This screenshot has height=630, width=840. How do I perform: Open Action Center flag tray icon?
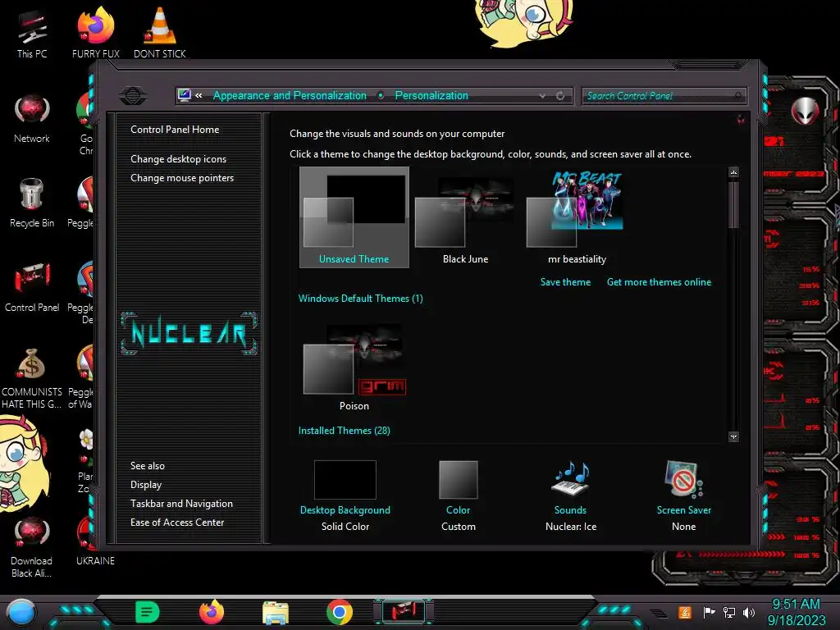709,612
